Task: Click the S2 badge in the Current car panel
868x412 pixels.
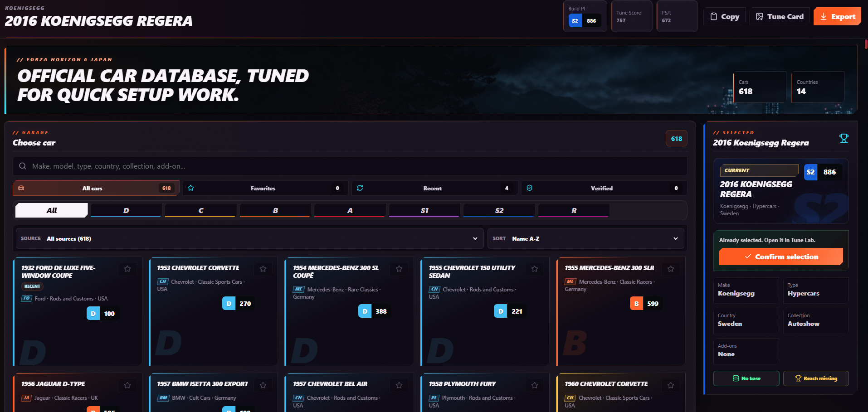Action: pyautogui.click(x=810, y=172)
